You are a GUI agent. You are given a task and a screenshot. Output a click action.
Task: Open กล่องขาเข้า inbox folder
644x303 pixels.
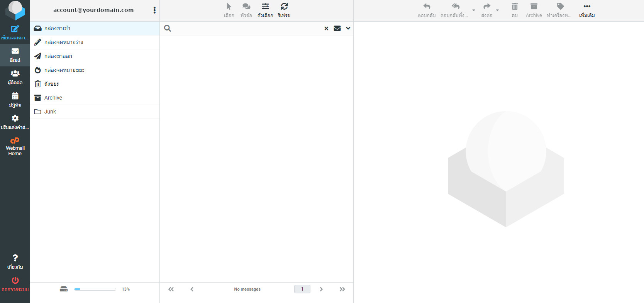[95, 28]
